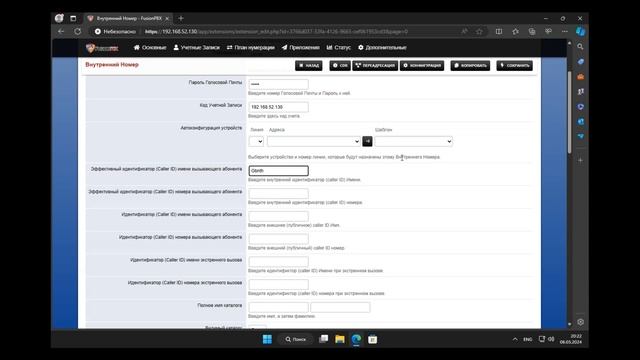The height and width of the screenshot is (360, 640).
Task: Add page to favorites star icon
Action: tap(479, 31)
